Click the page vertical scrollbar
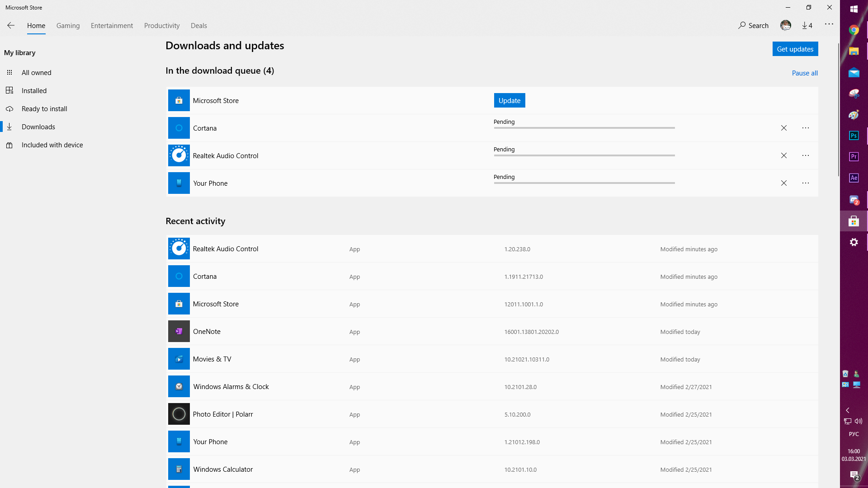Viewport: 868px width, 488px height. [838, 109]
